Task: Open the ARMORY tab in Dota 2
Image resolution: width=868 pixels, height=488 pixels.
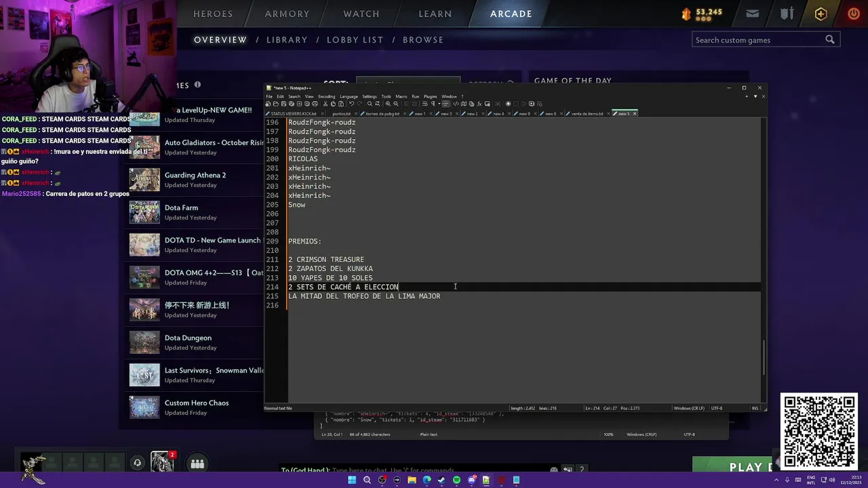Action: pyautogui.click(x=287, y=14)
